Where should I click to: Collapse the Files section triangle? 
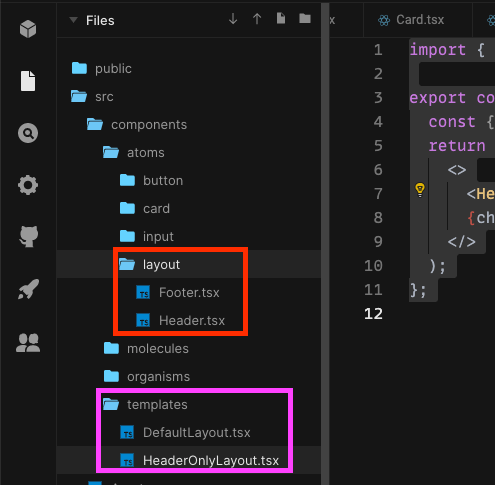tap(73, 20)
